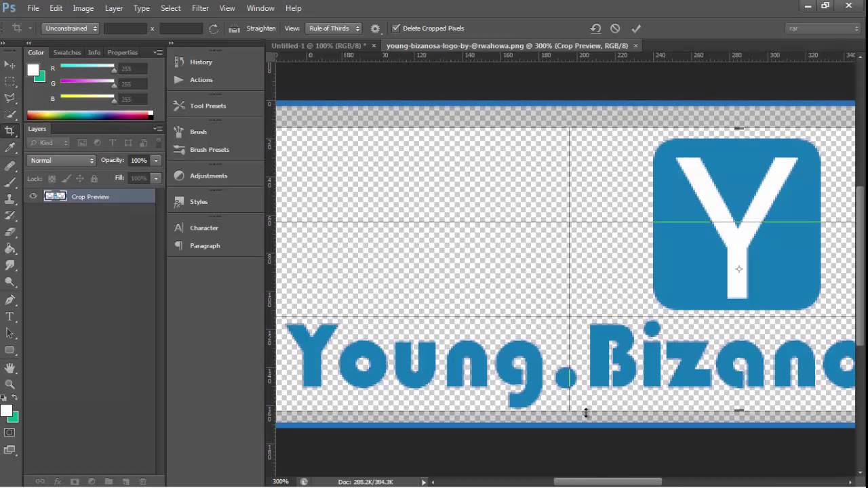Toggle the type layer filter
Viewport: 868px width, 488px height.
pos(113,143)
